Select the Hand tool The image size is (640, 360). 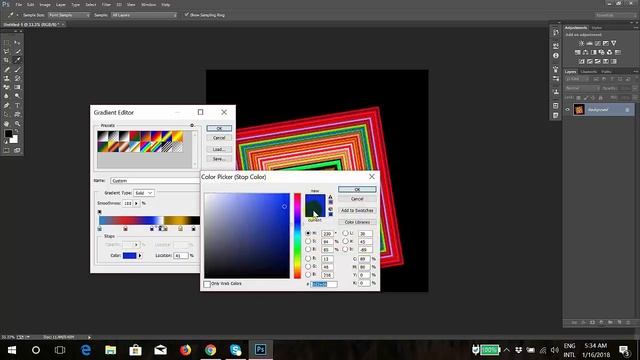pyautogui.click(x=7, y=123)
